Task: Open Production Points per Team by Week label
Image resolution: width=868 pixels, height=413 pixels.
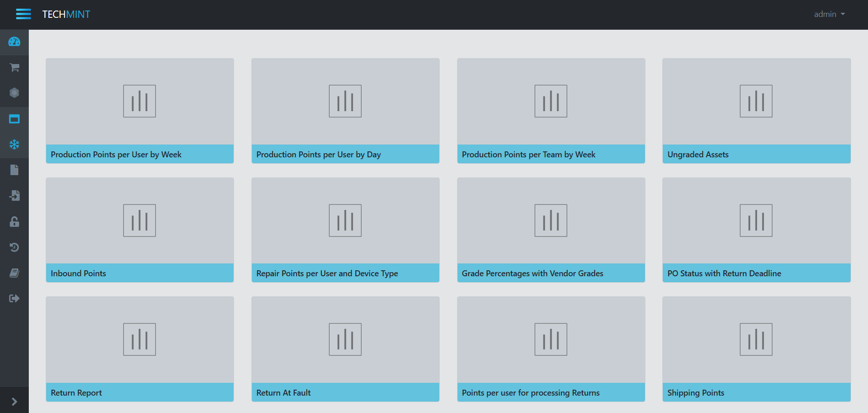Action: coord(528,155)
